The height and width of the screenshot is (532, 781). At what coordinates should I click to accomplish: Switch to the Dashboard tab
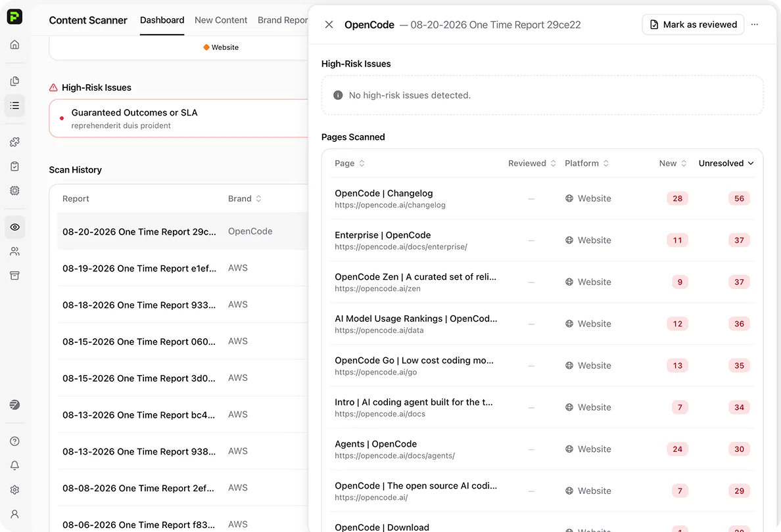tap(162, 20)
